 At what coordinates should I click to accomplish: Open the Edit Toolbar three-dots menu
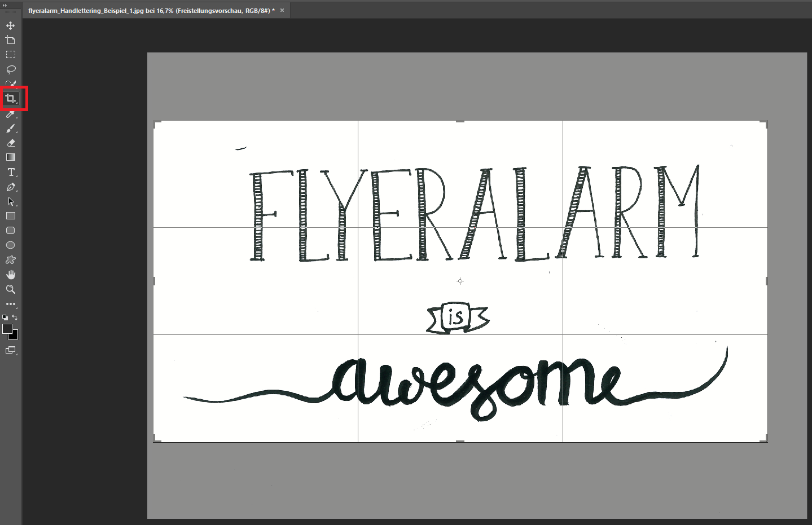tap(10, 304)
